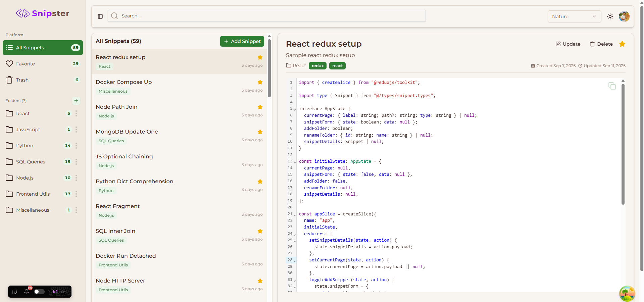Collapse the appSlice fold arrow at line 21
The width and height of the screenshot is (644, 302).
click(x=295, y=215)
